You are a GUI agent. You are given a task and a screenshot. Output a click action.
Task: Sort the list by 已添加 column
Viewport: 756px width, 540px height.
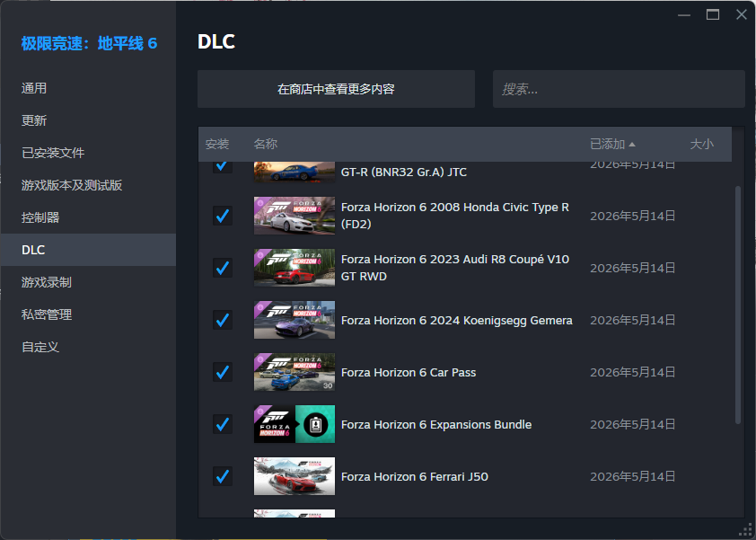613,144
